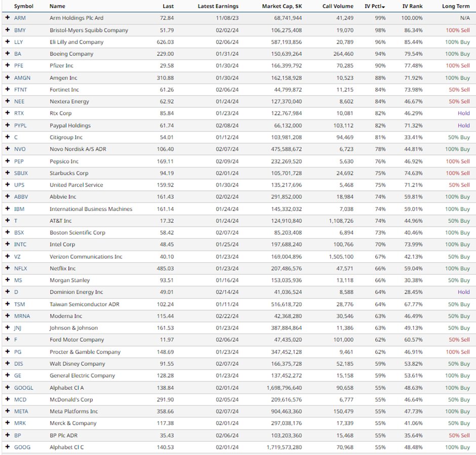
Task: Open the MCD symbol link
Action: pos(20,399)
